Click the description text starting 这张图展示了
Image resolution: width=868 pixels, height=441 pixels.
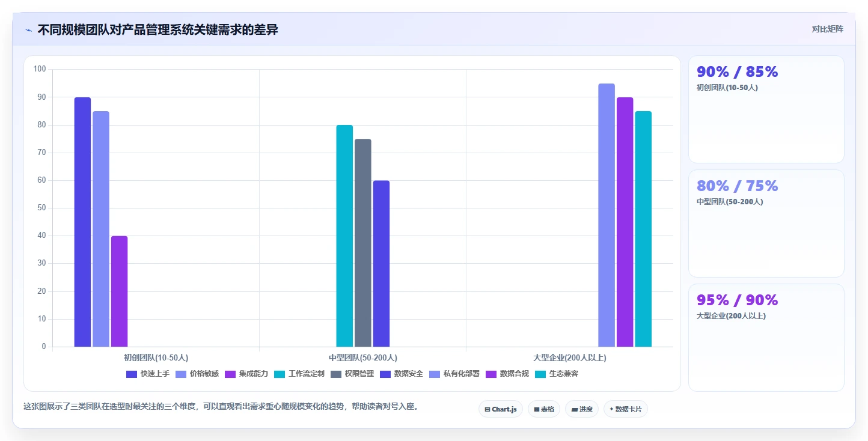tap(221, 407)
